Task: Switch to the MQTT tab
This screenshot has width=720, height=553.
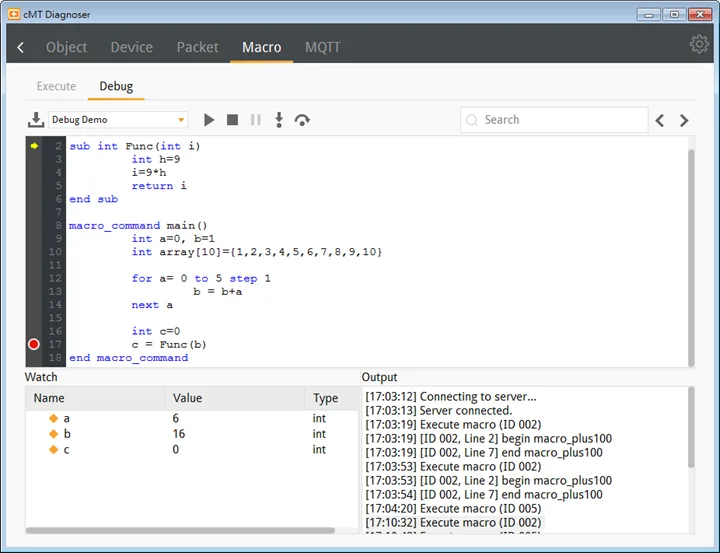Action: point(323,47)
